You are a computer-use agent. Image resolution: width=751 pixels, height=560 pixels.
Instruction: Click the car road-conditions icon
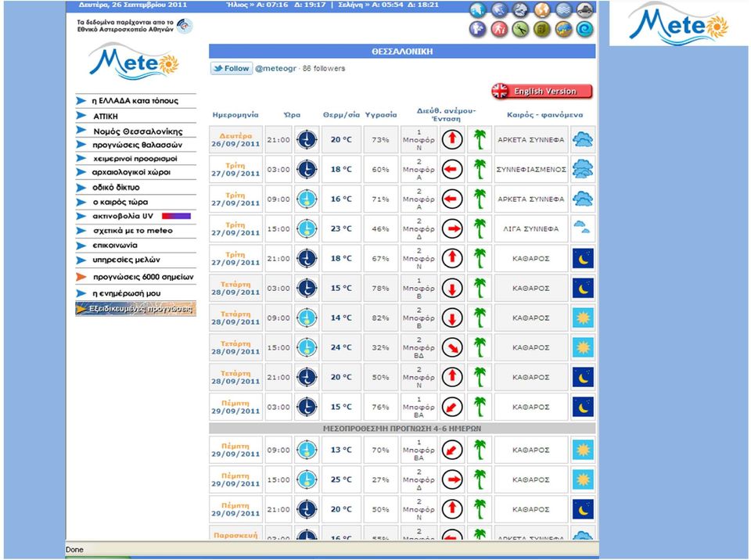click(x=584, y=10)
